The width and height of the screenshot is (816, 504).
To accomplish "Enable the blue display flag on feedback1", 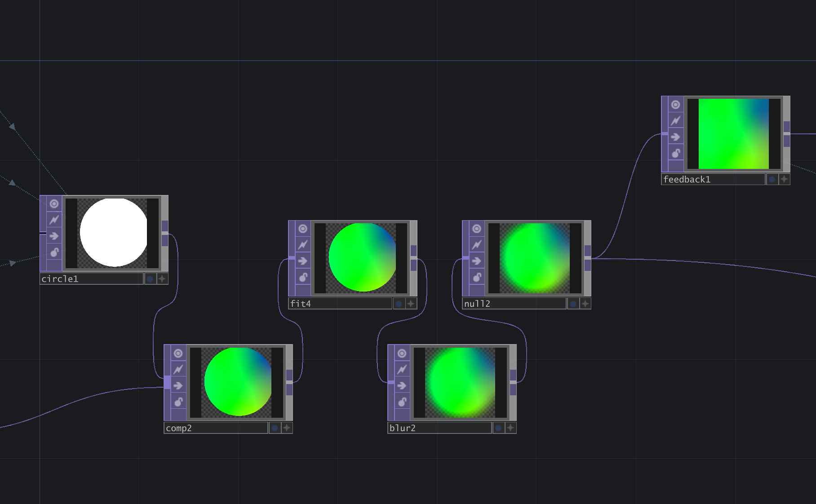I will point(772,179).
